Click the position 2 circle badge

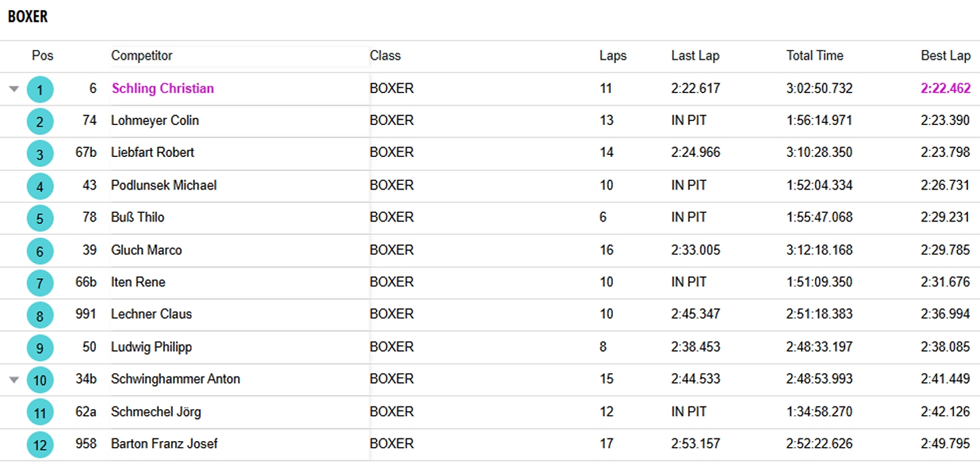pos(40,121)
